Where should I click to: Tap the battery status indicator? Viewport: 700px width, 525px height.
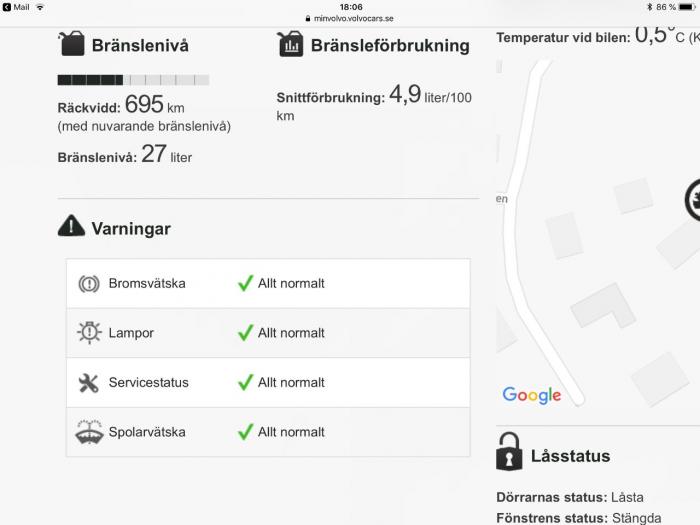point(688,7)
